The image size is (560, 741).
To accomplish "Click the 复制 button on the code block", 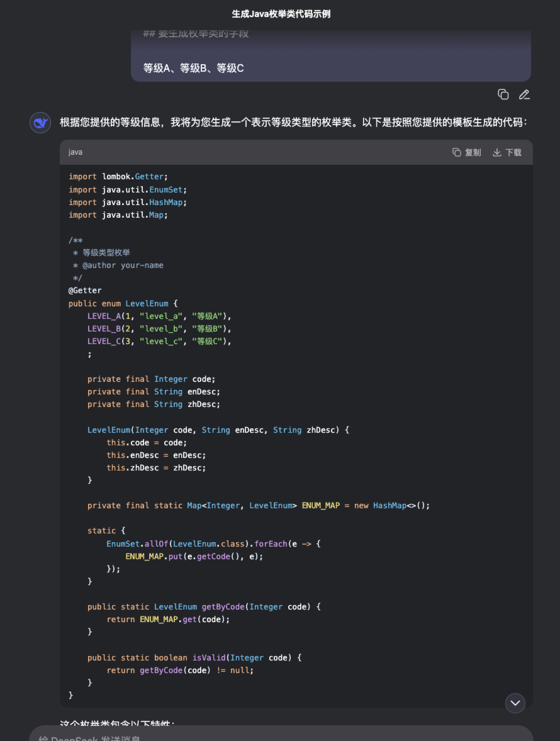I will pyautogui.click(x=466, y=152).
